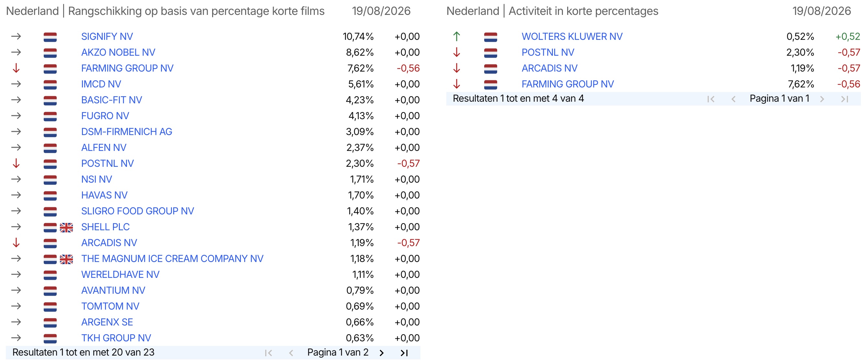Click IMCD NV percentage 5,61%
868x364 pixels.
point(361,84)
